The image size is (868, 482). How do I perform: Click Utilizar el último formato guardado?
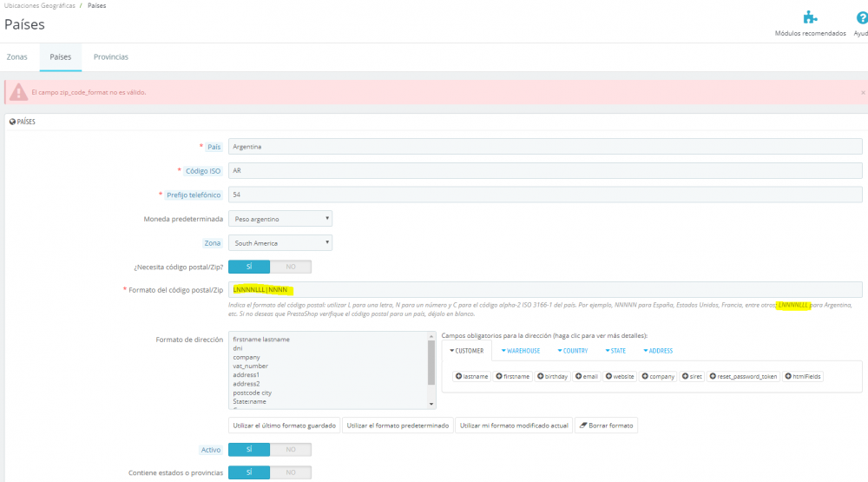click(x=284, y=426)
